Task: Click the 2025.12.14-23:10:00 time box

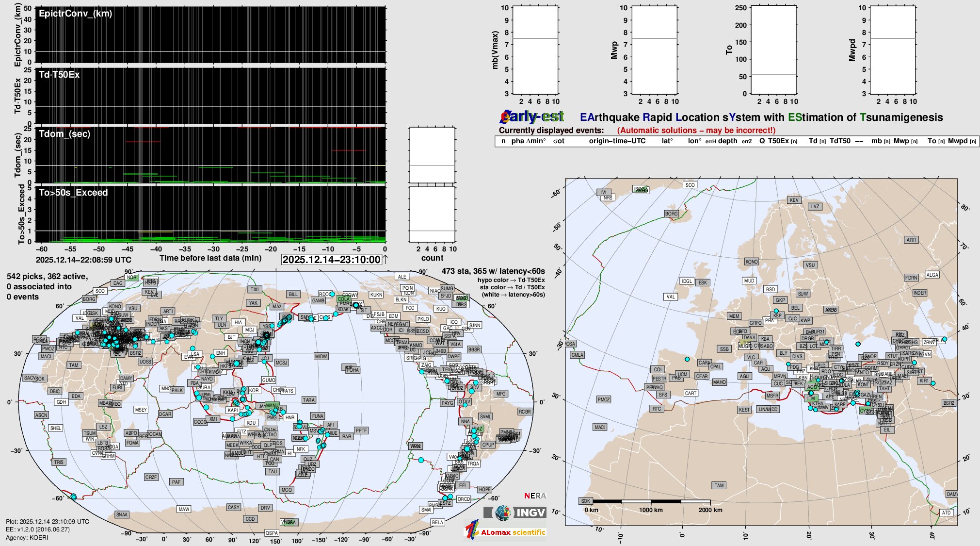Action: tap(332, 260)
